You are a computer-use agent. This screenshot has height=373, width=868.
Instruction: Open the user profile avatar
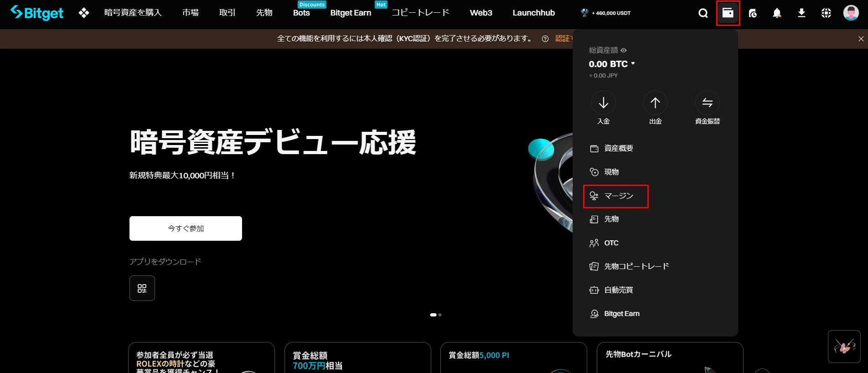[851, 13]
